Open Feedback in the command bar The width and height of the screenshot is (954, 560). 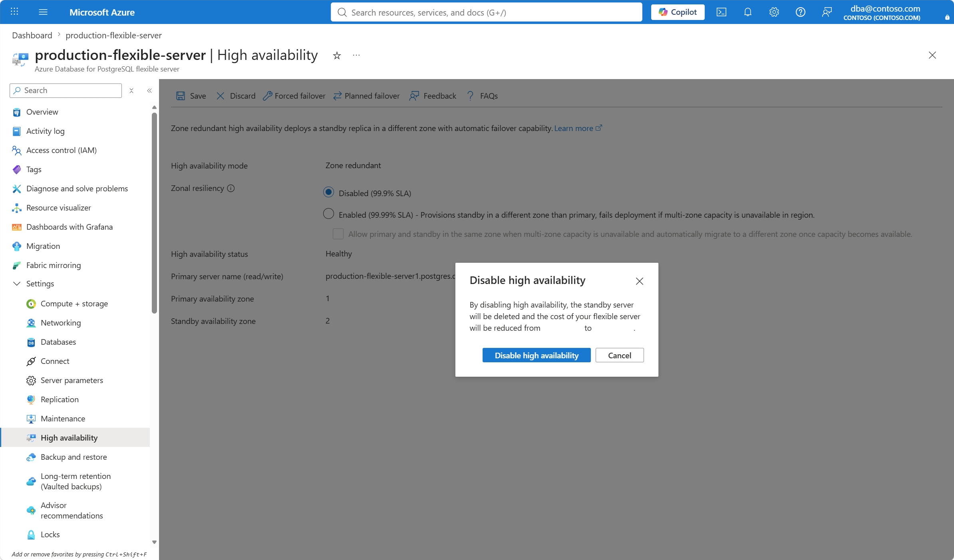(x=433, y=96)
